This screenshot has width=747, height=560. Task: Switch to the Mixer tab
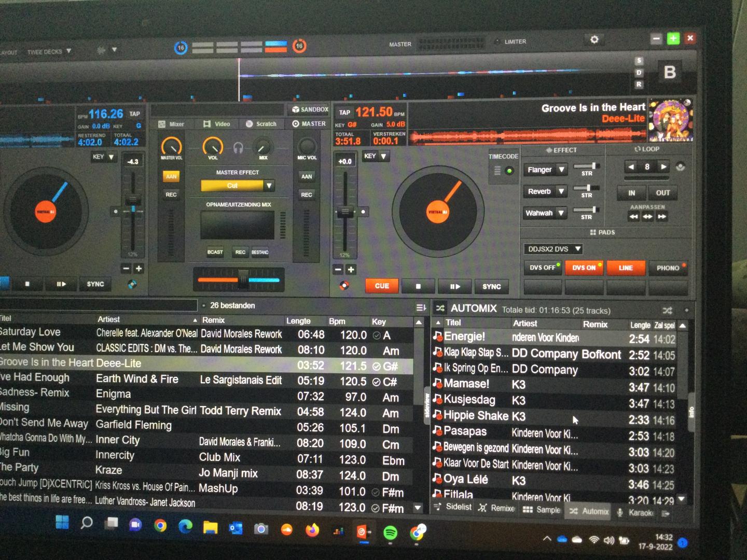[x=172, y=124]
